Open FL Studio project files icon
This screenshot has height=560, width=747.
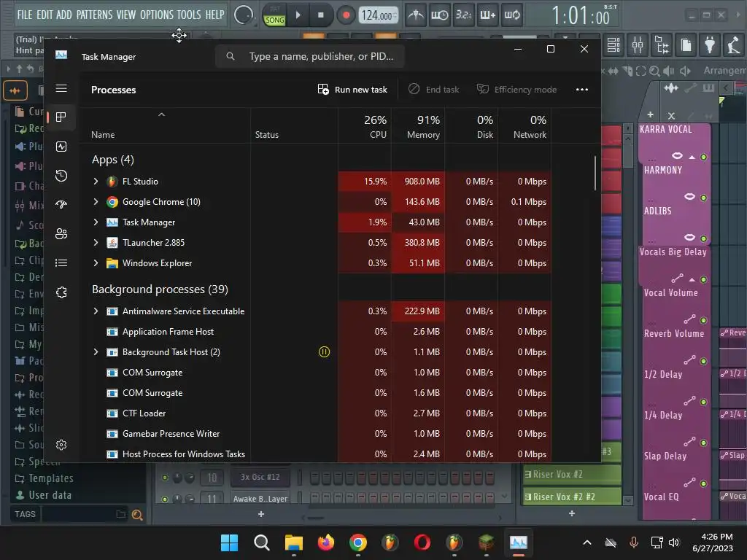[x=686, y=45]
